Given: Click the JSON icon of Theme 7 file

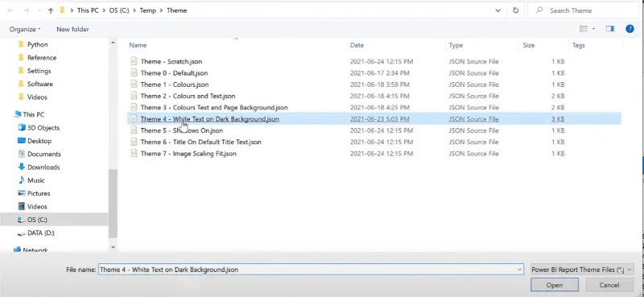Looking at the screenshot, I should point(134,153).
